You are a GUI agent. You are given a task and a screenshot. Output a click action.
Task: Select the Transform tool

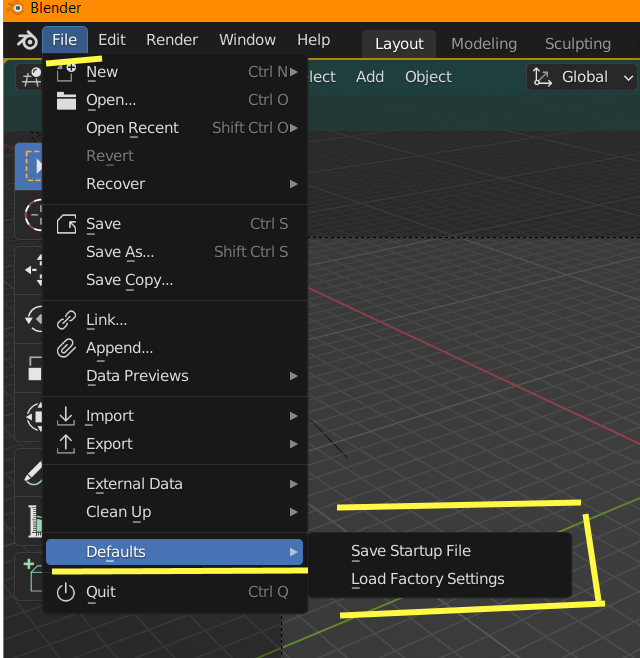pyautogui.click(x=29, y=417)
